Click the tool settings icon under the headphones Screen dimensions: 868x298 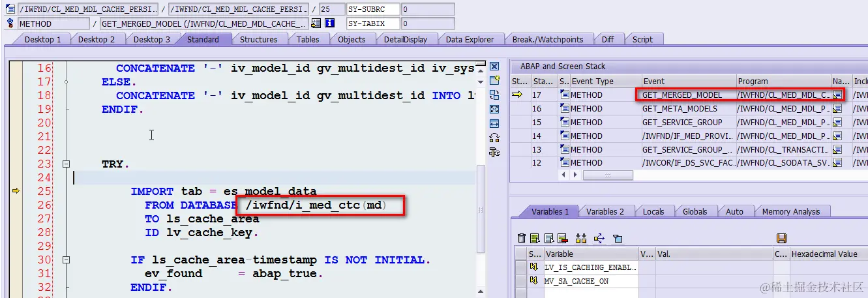click(494, 152)
